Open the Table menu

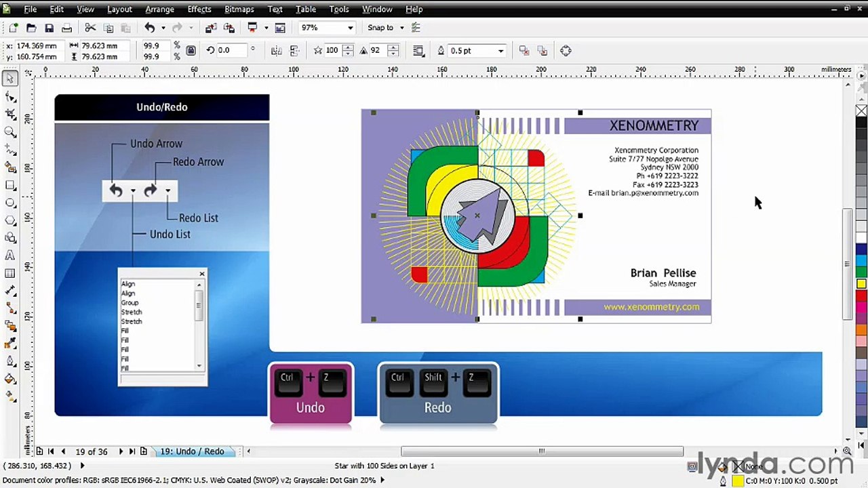coord(306,9)
